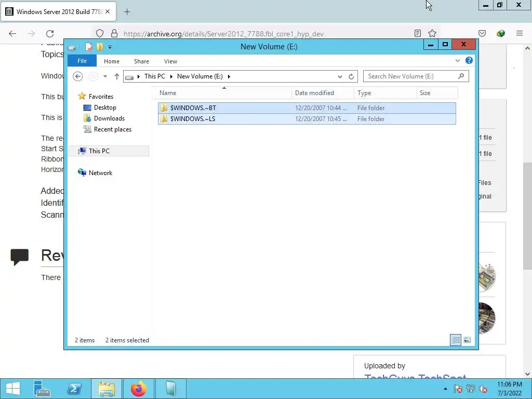The image size is (532, 399).
Task: Sort files by the Size column
Action: point(437,93)
